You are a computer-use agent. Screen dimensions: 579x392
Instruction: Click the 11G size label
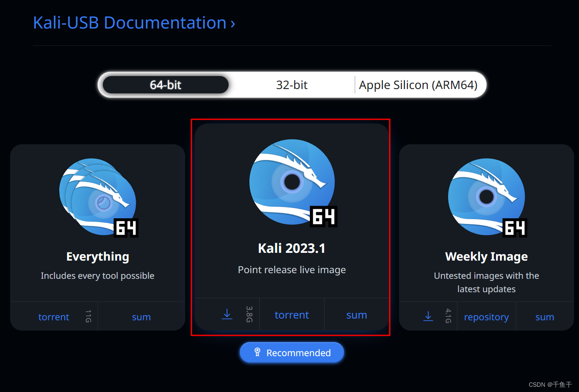click(88, 316)
